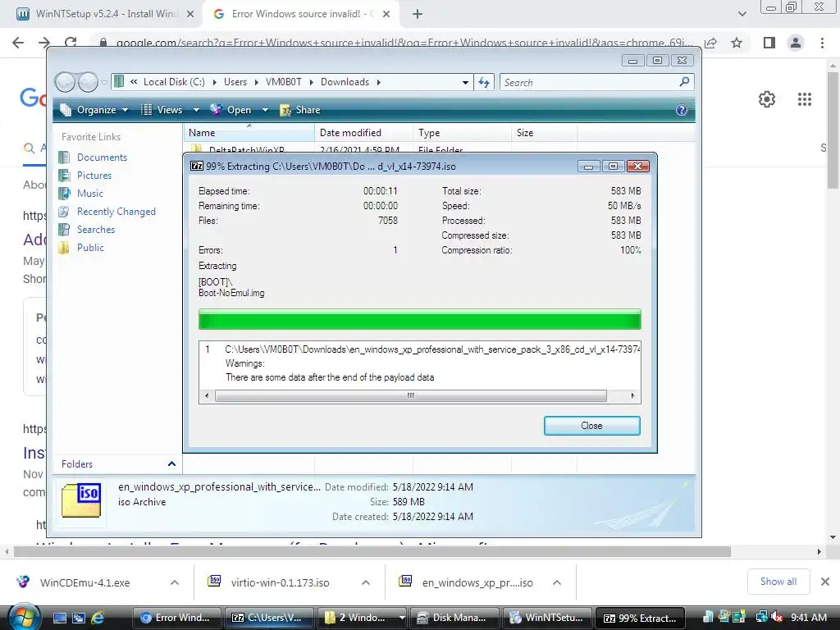Open virtio-win-0.1.173.iso download item
The image size is (840, 630).
pos(280,583)
